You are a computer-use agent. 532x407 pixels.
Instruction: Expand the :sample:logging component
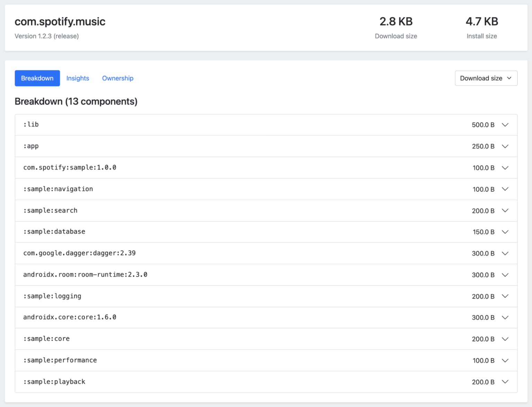[x=505, y=296]
